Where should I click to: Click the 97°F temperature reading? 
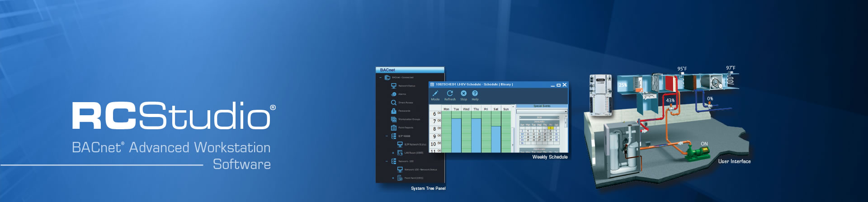pos(731,68)
